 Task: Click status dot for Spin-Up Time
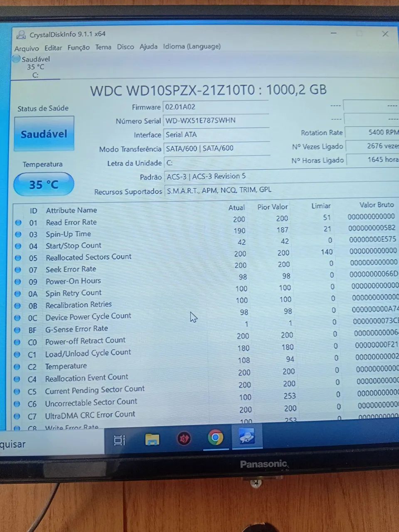point(18,234)
